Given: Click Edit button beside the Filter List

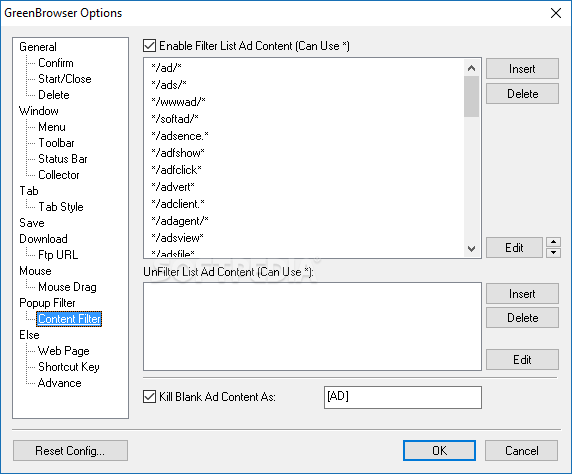Looking at the screenshot, I should click(514, 248).
